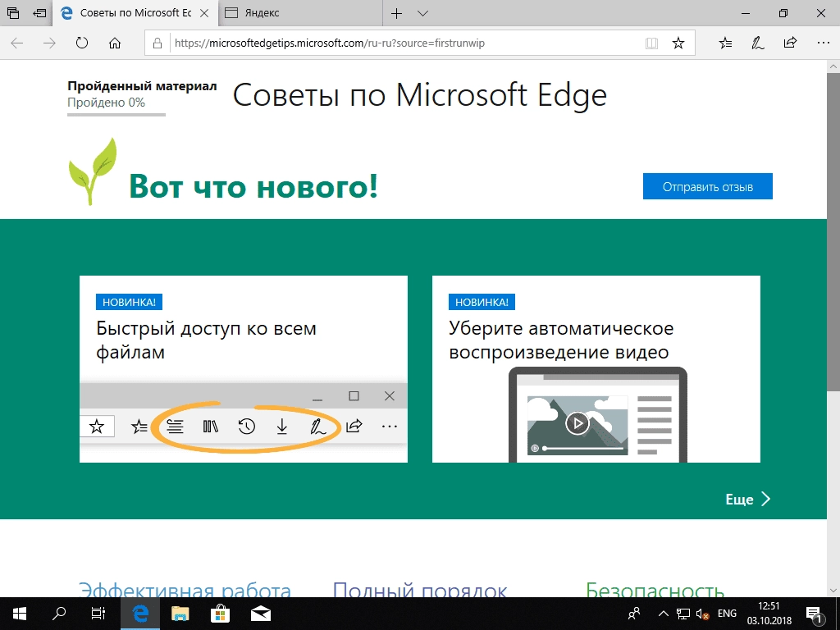Open the Полный порядок section
The width and height of the screenshot is (840, 630).
(419, 589)
